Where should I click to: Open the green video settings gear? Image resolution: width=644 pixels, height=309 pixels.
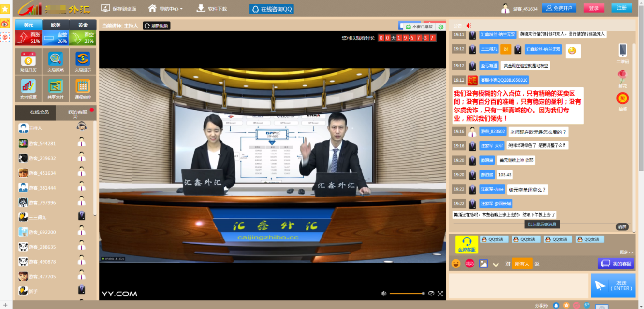(x=440, y=27)
